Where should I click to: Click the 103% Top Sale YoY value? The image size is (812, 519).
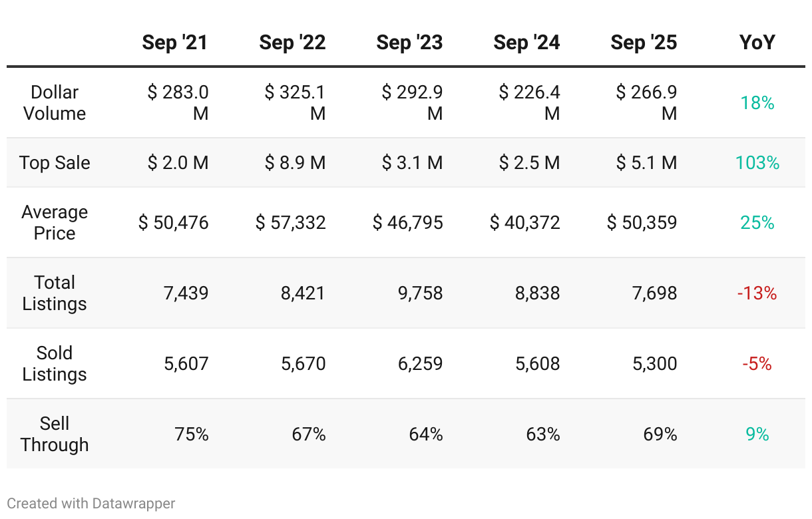click(x=757, y=163)
